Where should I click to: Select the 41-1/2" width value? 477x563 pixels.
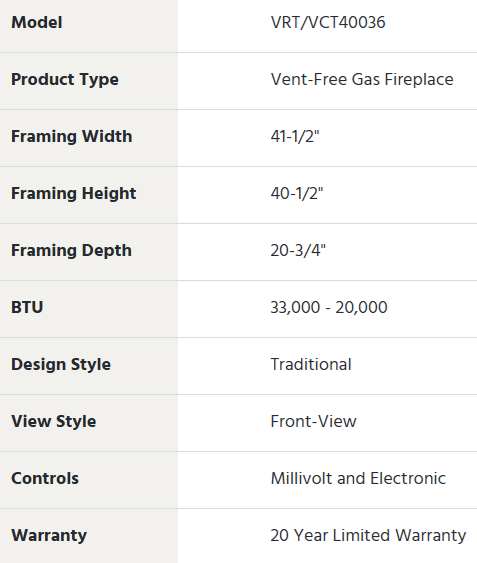click(295, 136)
